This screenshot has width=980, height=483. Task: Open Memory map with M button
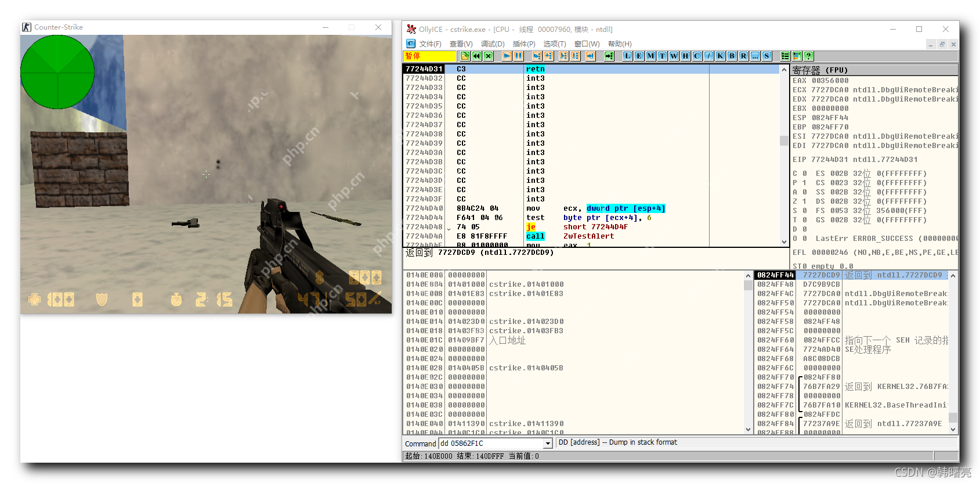[x=651, y=56]
